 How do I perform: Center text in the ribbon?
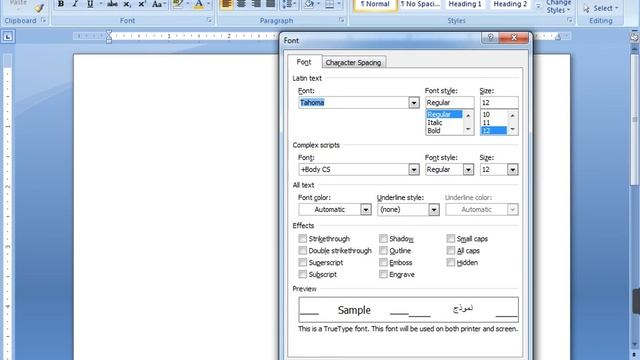(x=241, y=4)
